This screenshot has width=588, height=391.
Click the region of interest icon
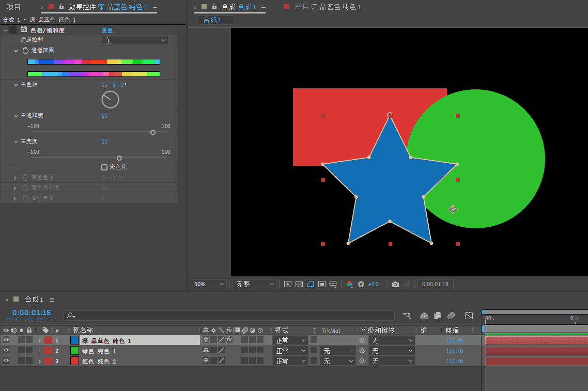tap(322, 284)
